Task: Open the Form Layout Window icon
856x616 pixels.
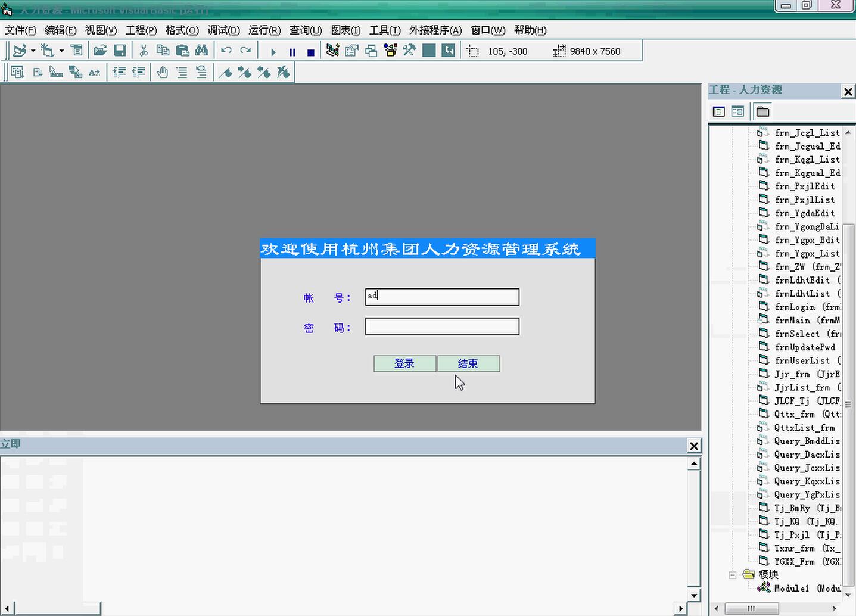Action: click(371, 51)
